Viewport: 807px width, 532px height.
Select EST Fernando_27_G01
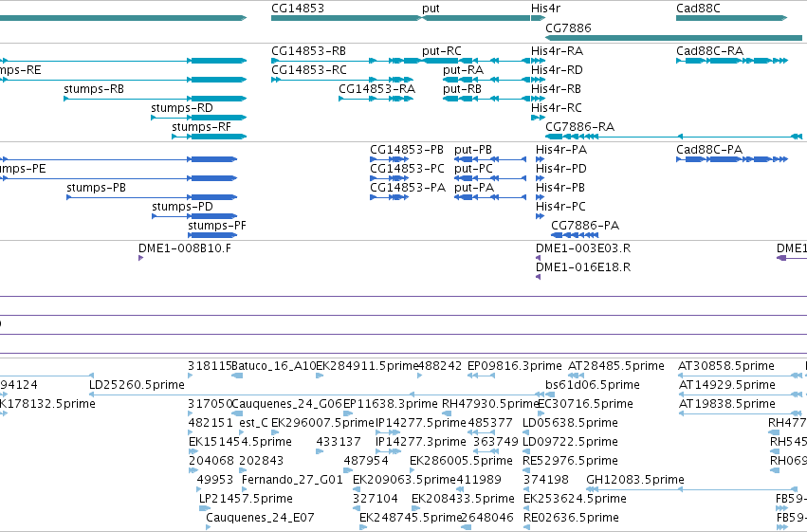(x=246, y=490)
